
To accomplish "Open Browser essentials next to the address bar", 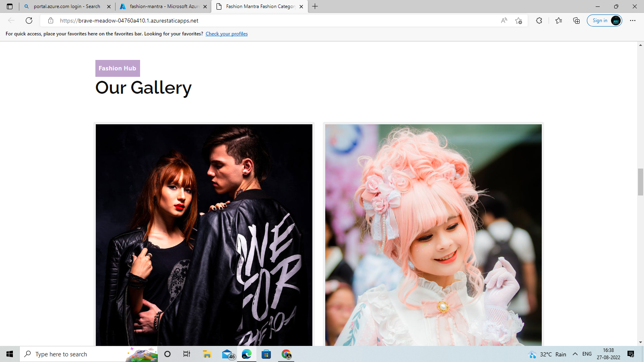I will click(x=539, y=21).
